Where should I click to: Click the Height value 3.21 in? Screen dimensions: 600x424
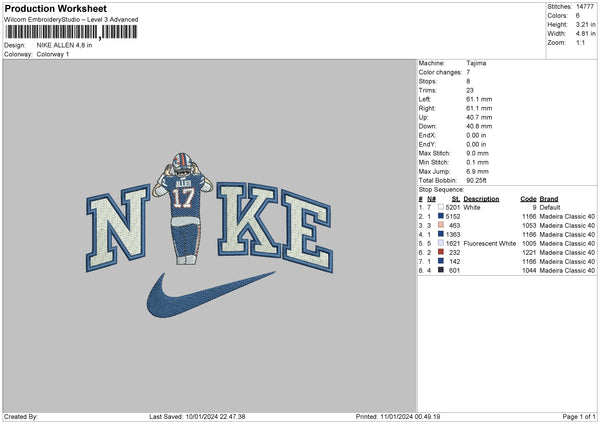click(585, 24)
